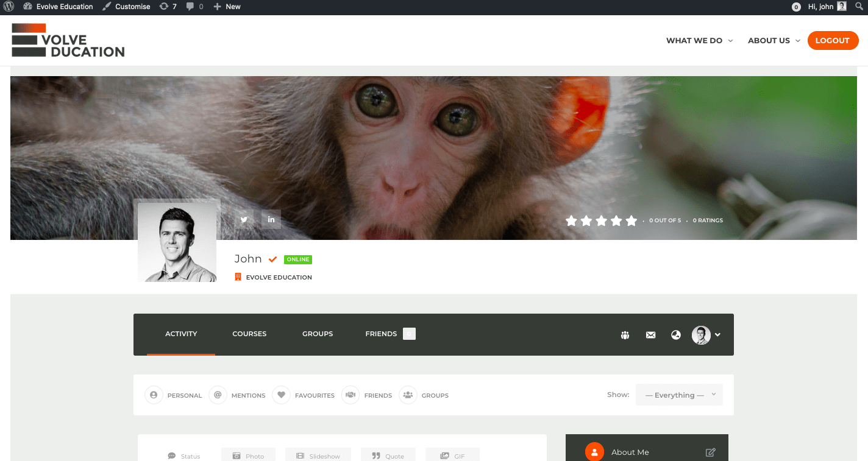Go to Evolve Education home via logo

point(68,40)
